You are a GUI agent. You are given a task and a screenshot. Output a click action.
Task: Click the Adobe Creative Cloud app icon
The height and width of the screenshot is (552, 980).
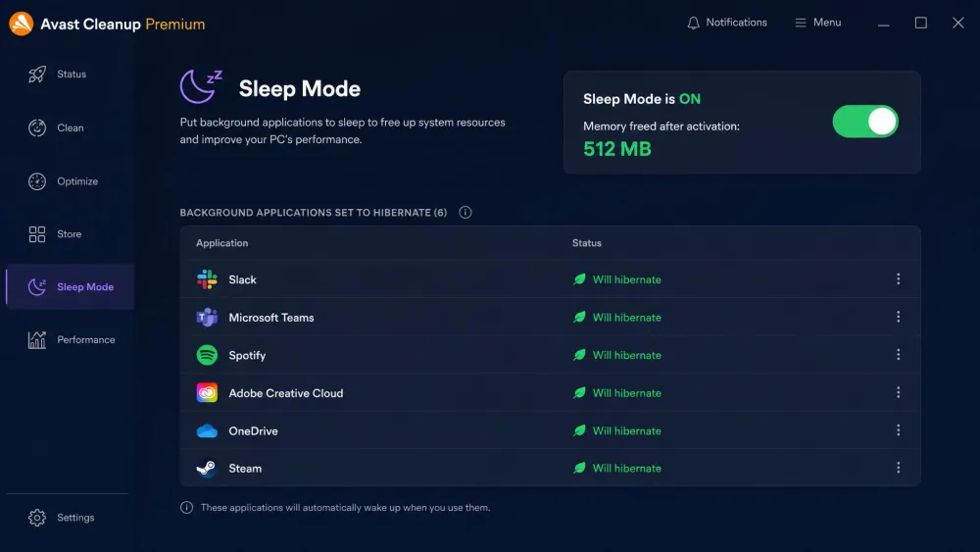[x=207, y=392]
